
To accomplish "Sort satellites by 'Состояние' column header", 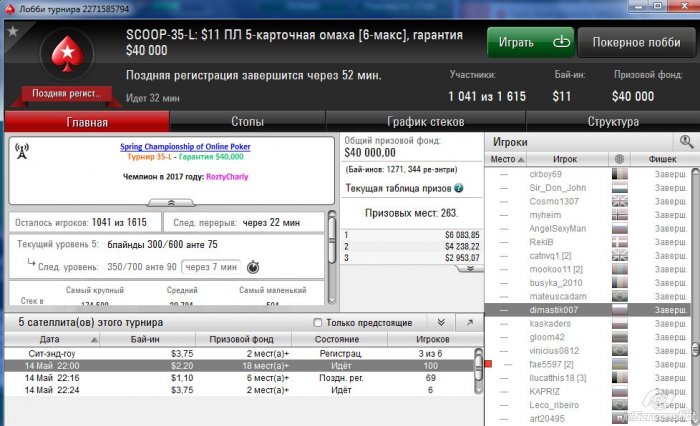I will coord(337,339).
